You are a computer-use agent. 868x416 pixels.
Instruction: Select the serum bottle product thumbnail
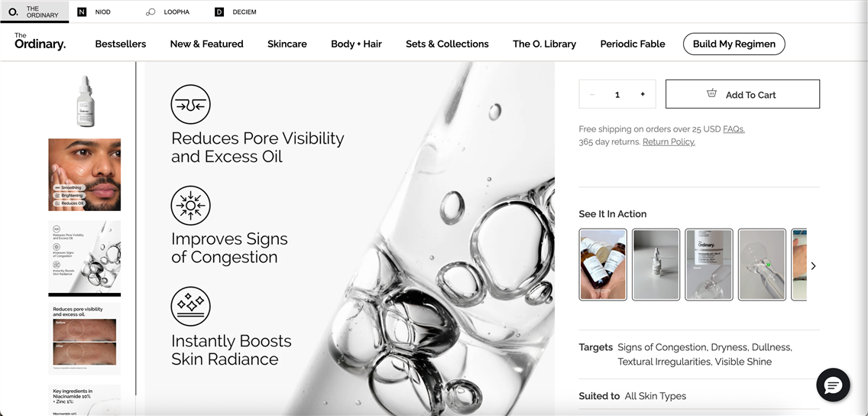pyautogui.click(x=85, y=101)
